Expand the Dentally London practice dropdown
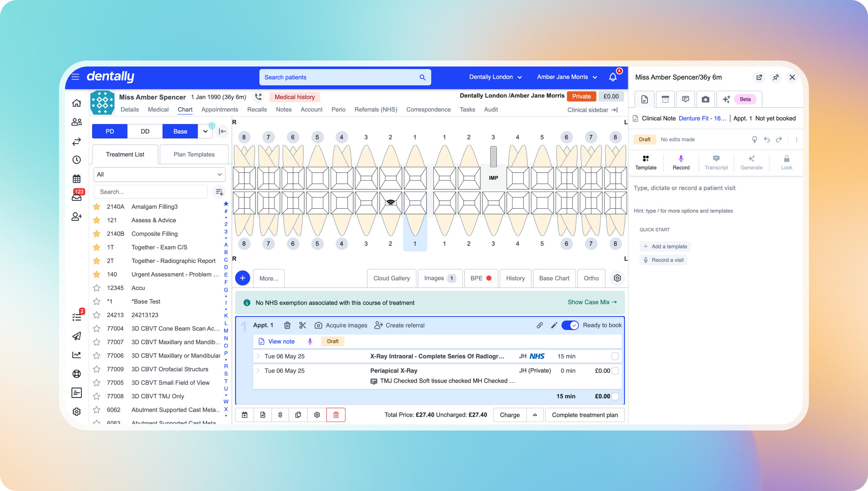This screenshot has width=868, height=491. pyautogui.click(x=495, y=77)
